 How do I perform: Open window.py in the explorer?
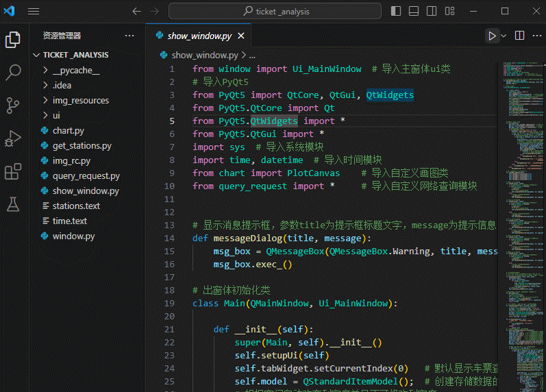click(73, 236)
